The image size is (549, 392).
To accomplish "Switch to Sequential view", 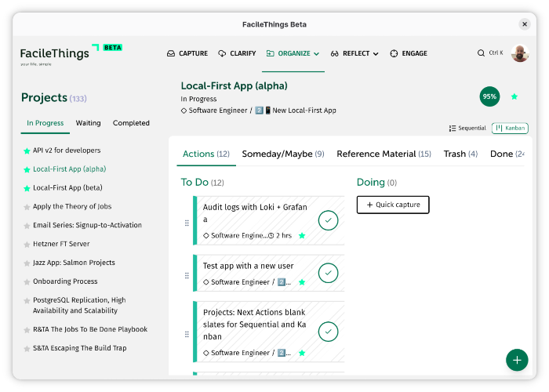I will 467,128.
